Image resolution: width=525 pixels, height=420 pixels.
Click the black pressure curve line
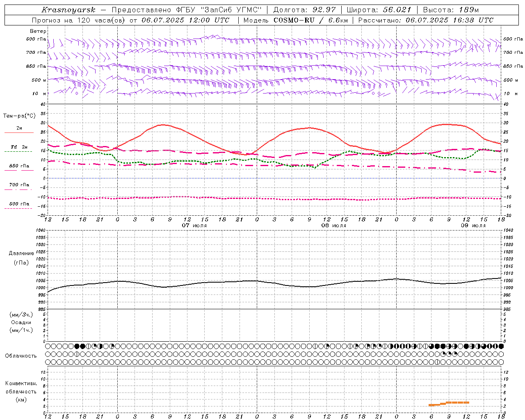pyautogui.click(x=274, y=283)
